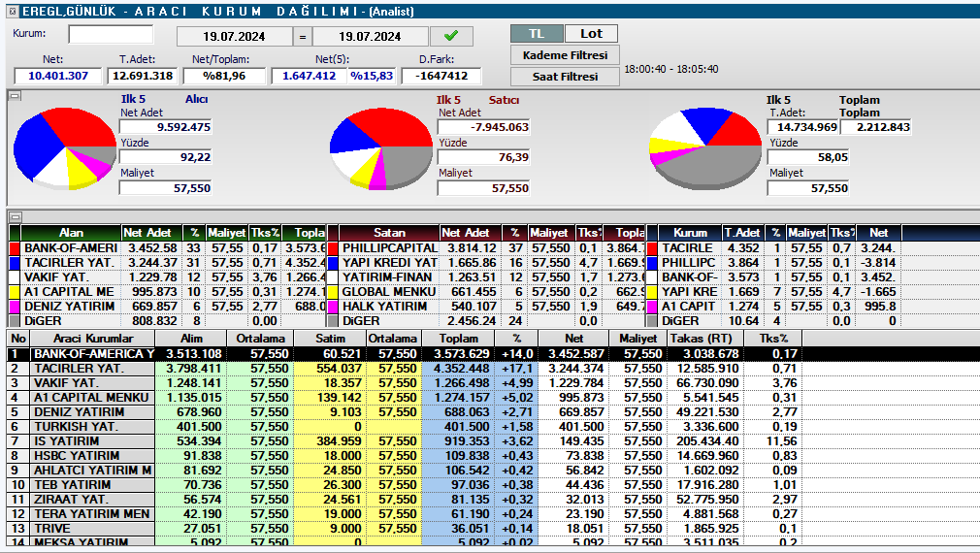Click the buyer Net Adet value 9.592.475
980x553 pixels.
166,127
